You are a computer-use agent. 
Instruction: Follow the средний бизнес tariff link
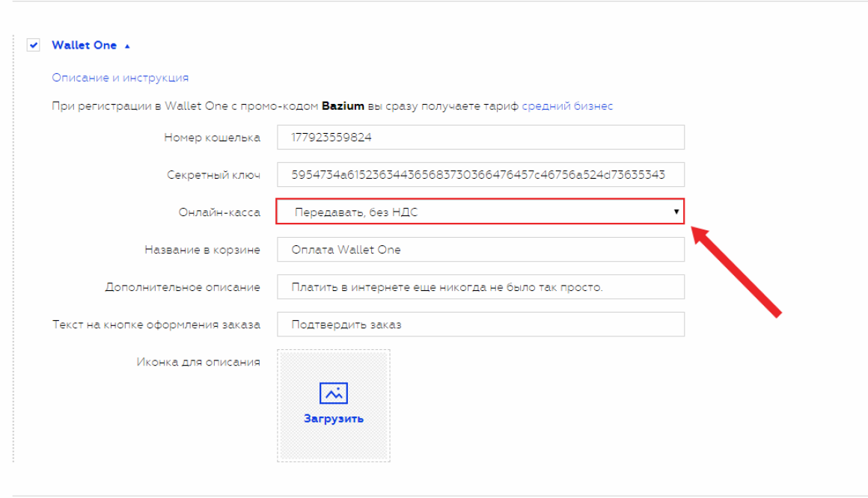(567, 106)
